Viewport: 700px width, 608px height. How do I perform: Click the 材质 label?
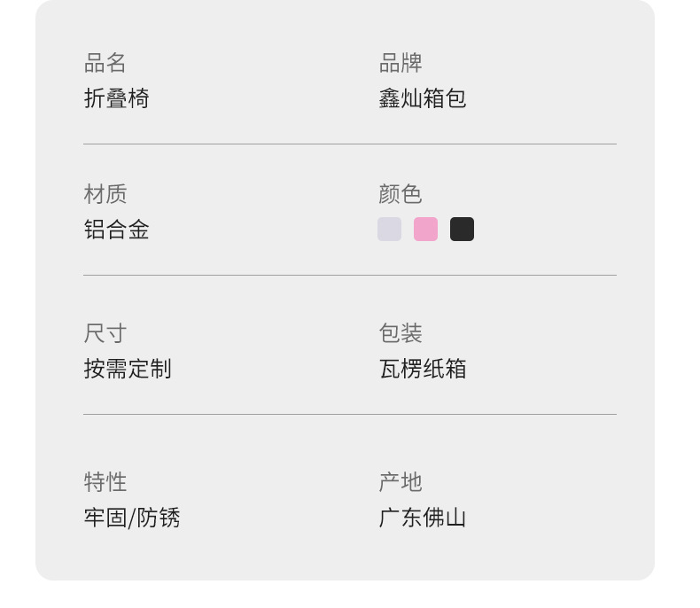pyautogui.click(x=105, y=194)
